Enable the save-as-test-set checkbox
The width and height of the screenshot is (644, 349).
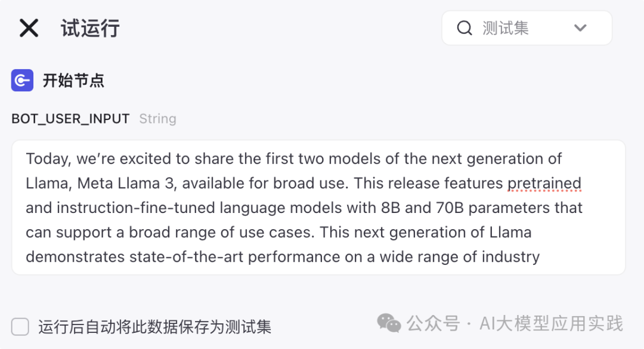pyautogui.click(x=20, y=327)
